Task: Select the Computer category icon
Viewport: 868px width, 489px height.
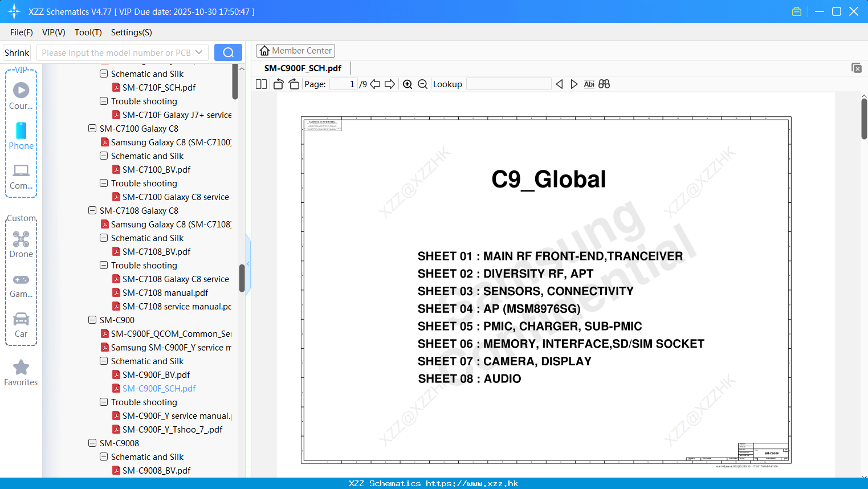Action: (x=21, y=176)
